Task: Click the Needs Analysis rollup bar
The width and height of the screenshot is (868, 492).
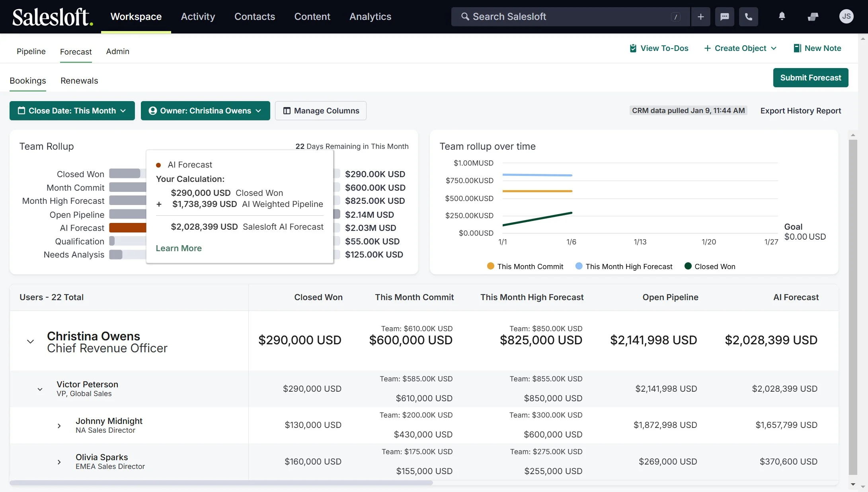Action: 116,255
